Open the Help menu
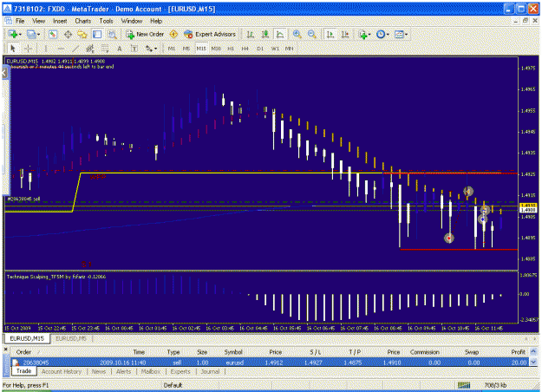This screenshot has width=542, height=392. [156, 21]
